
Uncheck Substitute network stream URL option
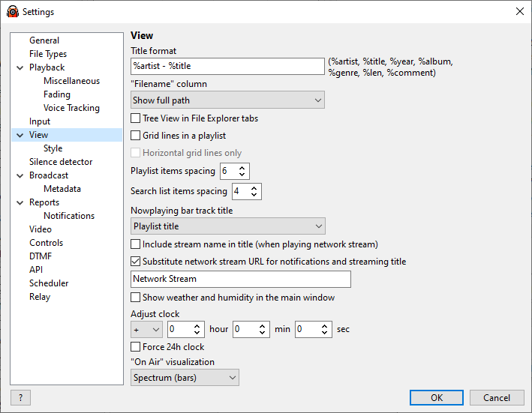(135, 262)
